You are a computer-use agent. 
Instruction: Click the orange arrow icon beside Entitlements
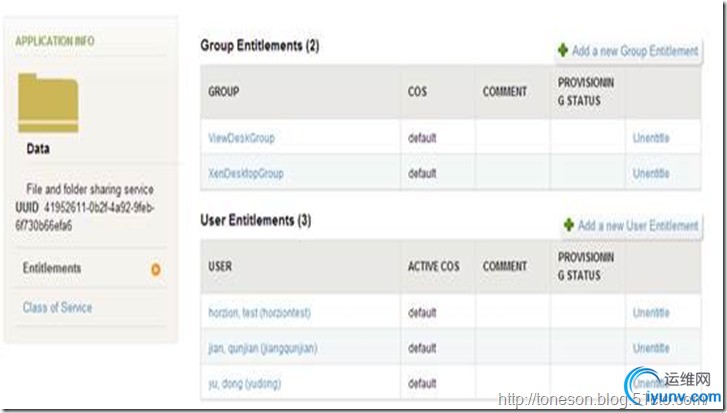tap(156, 269)
